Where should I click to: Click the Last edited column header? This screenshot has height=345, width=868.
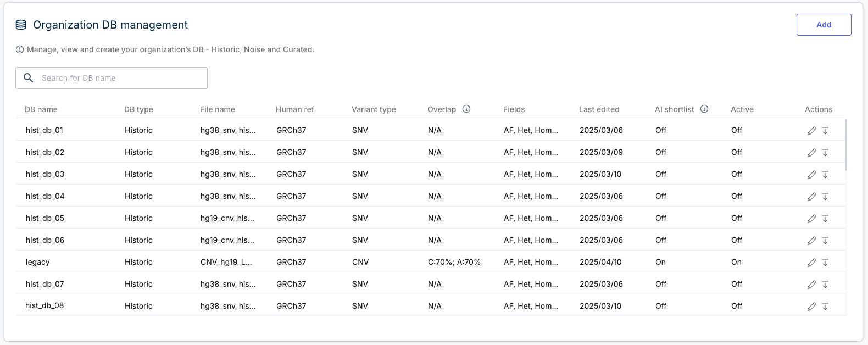click(x=599, y=109)
